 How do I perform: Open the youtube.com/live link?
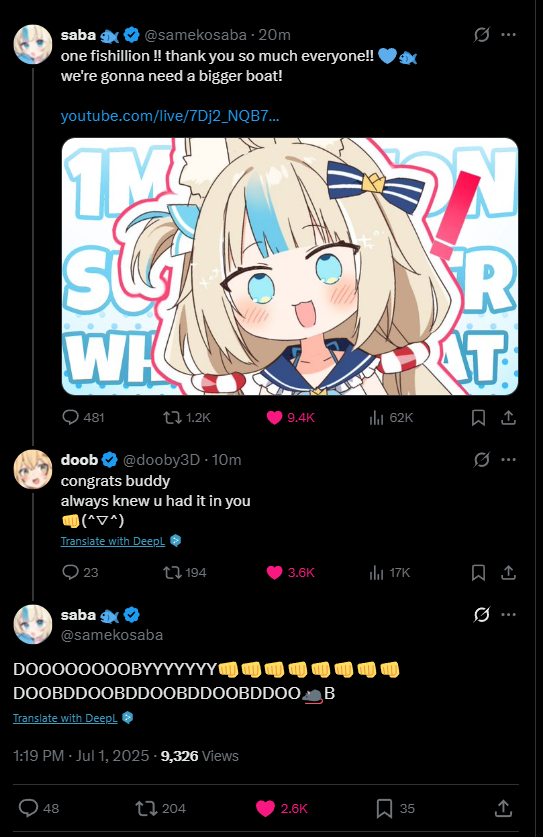(170, 116)
